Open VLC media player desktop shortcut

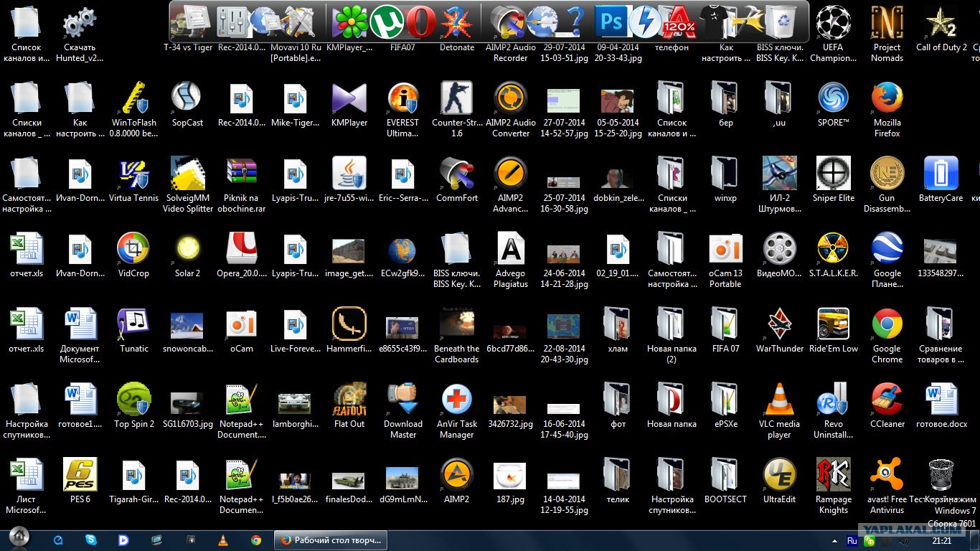coord(779,411)
